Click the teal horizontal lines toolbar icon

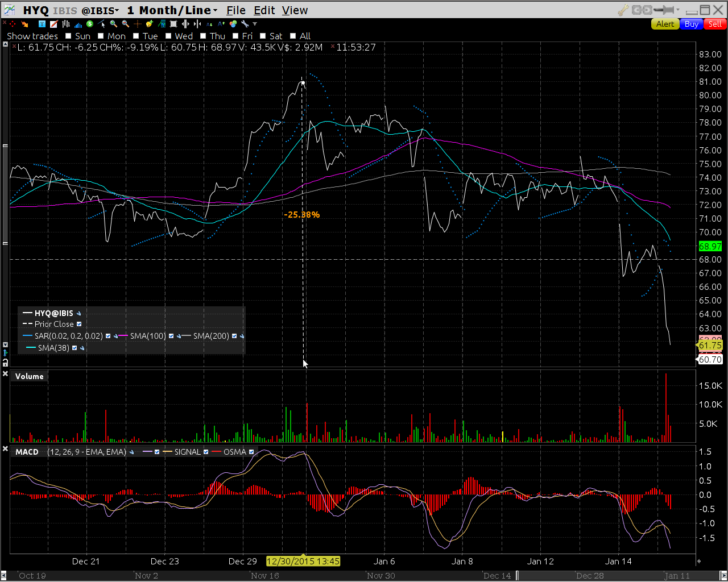pos(162,24)
